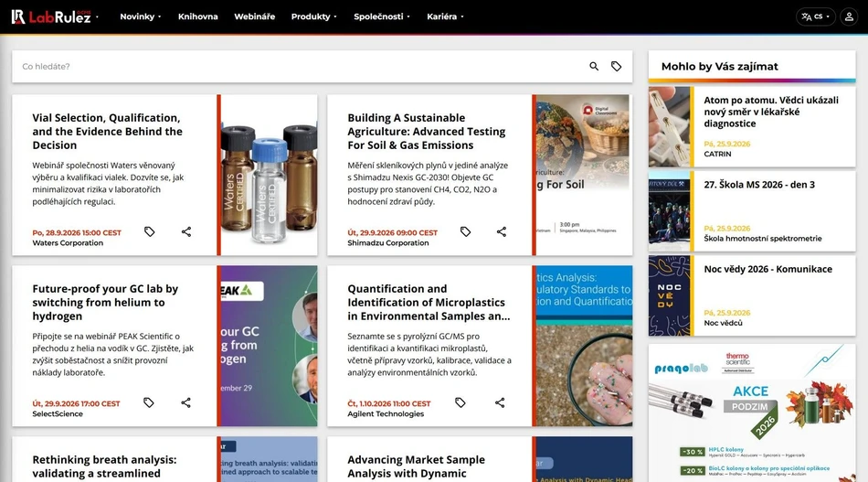The height and width of the screenshot is (482, 868).
Task: Click 'Shimadzu Corporation' company text
Action: pos(388,242)
